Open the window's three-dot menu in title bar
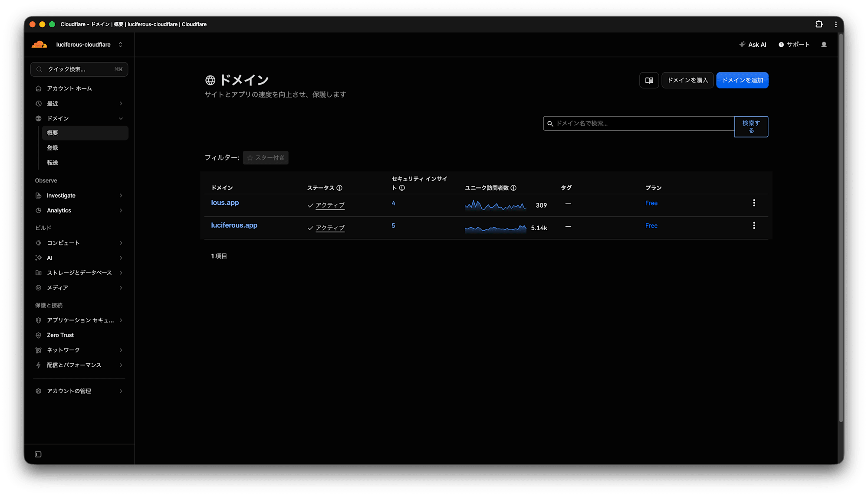The height and width of the screenshot is (496, 868). [836, 24]
